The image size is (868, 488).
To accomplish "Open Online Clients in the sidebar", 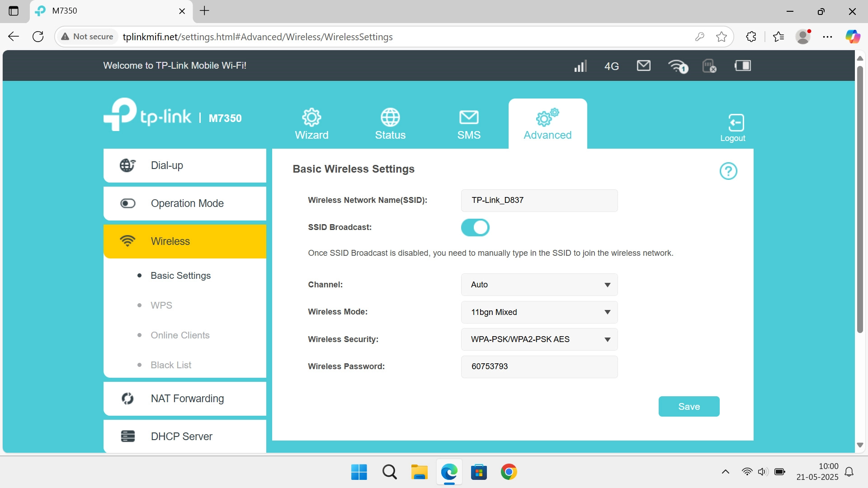I will tap(180, 335).
